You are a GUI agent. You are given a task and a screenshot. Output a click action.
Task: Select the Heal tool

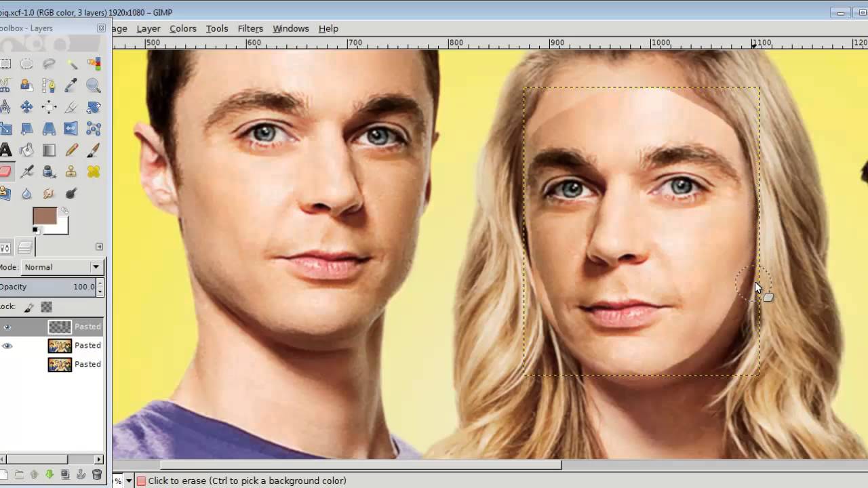click(x=94, y=172)
